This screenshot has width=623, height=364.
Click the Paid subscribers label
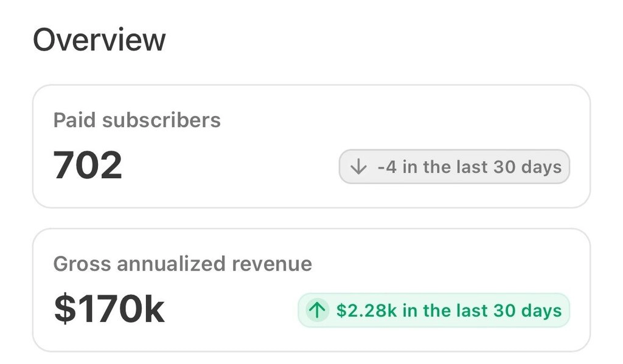(x=137, y=120)
